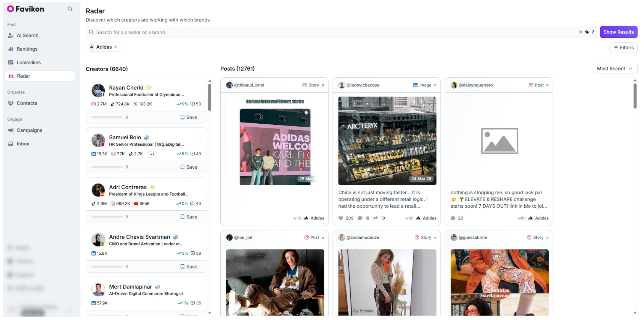Click Samuel Rolo's score progress bar
This screenshot has width=644, height=320.
(107, 167)
